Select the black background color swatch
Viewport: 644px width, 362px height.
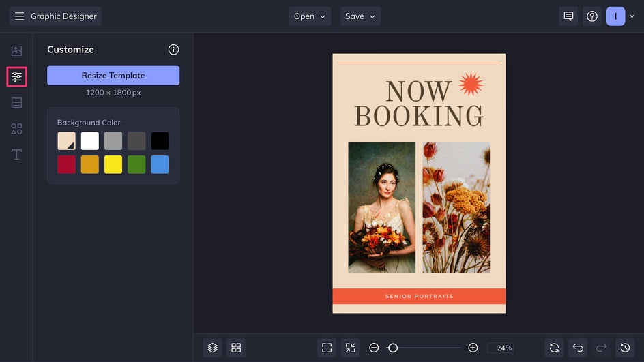160,140
